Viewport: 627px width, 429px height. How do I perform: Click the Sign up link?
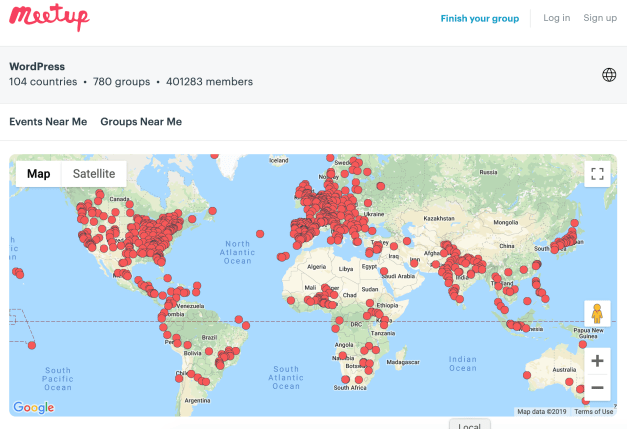coord(600,18)
